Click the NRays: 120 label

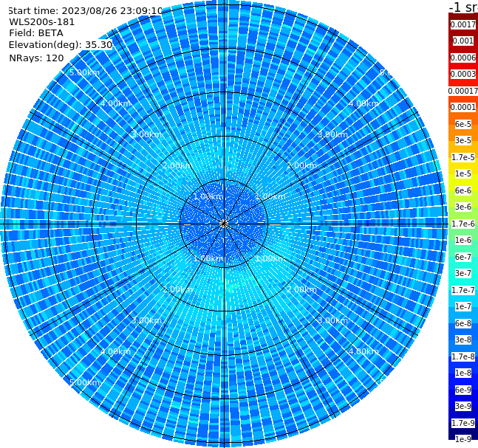(x=36, y=58)
